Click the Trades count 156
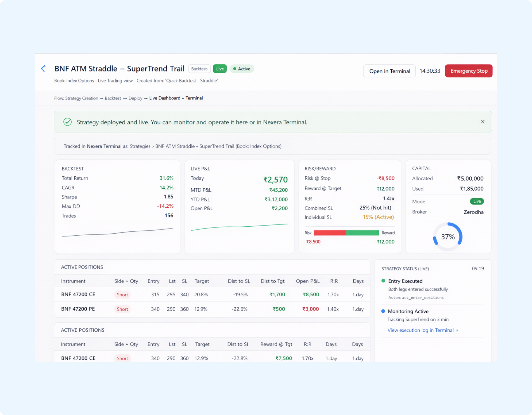 (x=169, y=215)
